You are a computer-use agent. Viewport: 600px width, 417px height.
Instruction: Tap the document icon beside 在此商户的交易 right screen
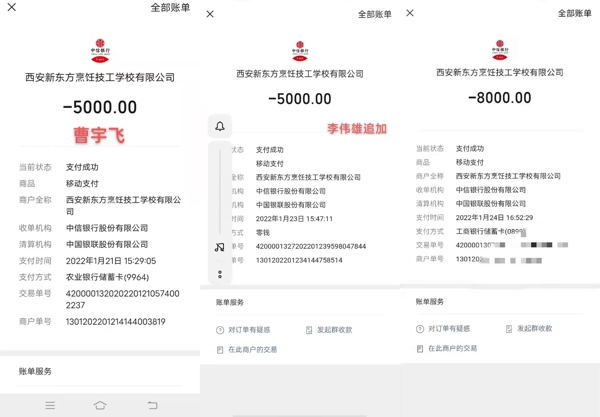pos(420,349)
